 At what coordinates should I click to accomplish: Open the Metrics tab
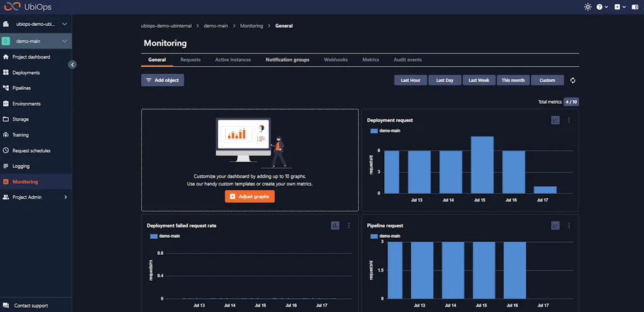(370, 60)
